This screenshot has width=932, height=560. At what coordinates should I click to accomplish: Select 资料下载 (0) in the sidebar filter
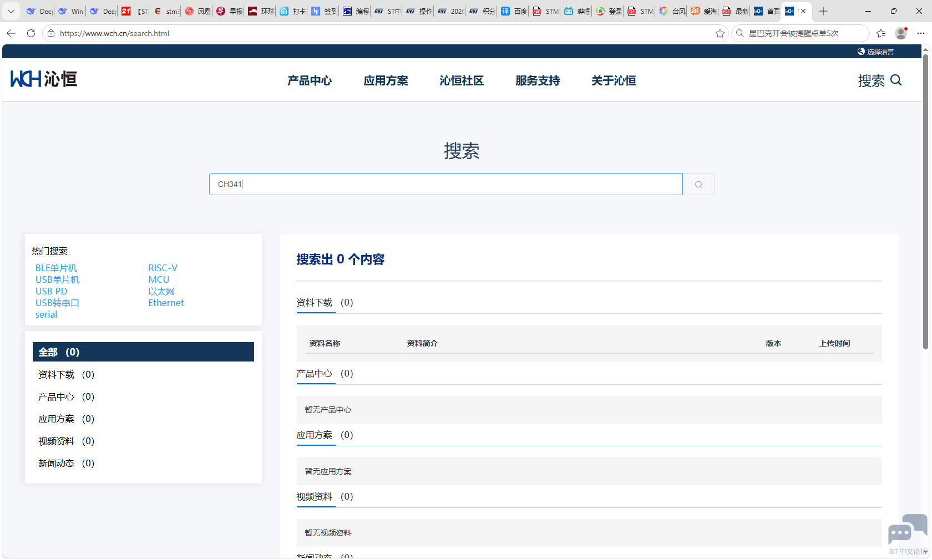pos(66,375)
